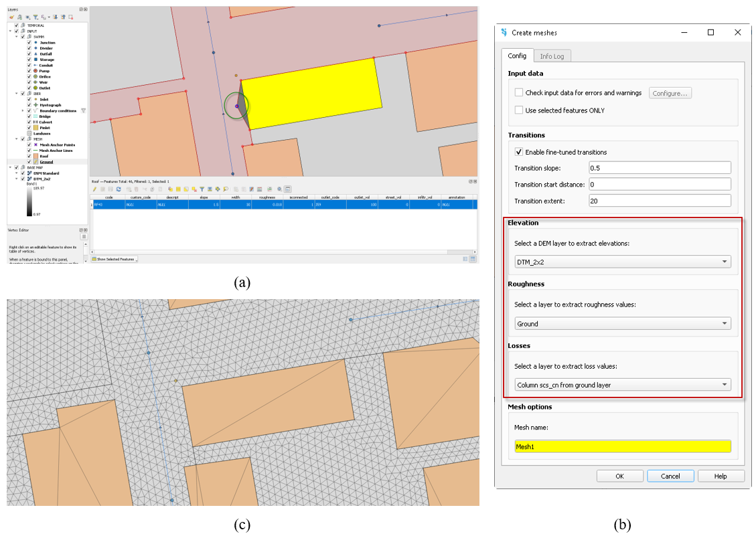Toggle editing pencil in Roof attribute table
The image size is (756, 538).
94,189
